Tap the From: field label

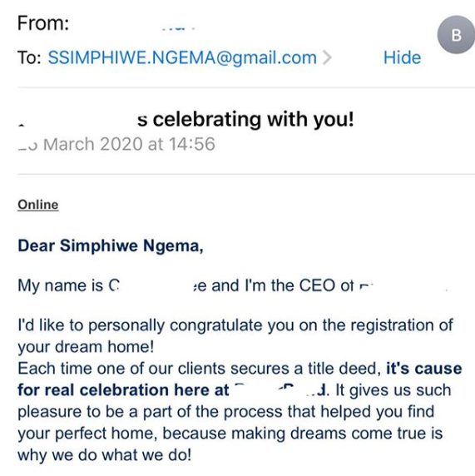43,23
